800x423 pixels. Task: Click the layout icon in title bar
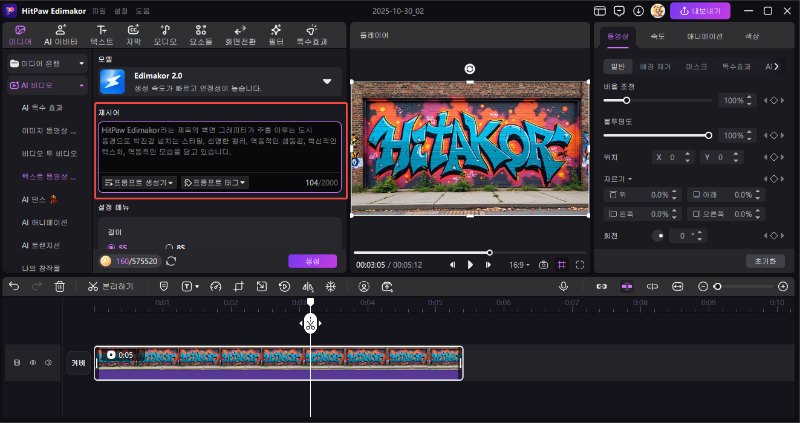(600, 11)
